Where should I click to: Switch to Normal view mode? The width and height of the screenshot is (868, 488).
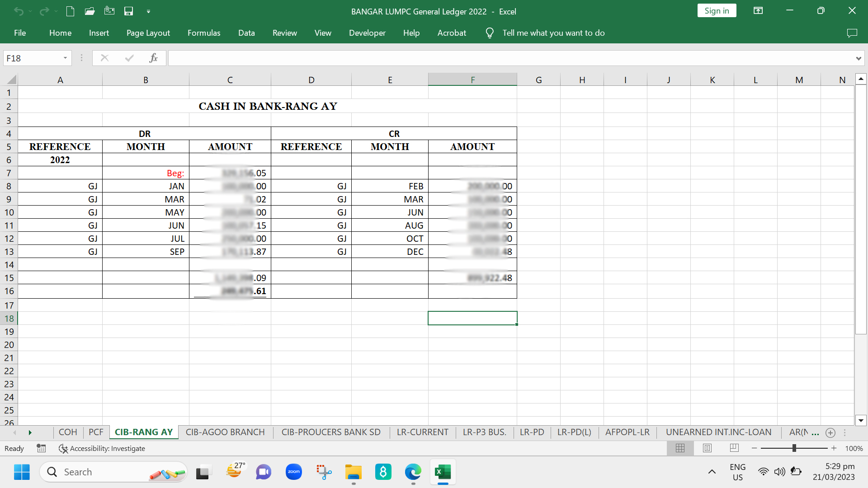click(680, 448)
